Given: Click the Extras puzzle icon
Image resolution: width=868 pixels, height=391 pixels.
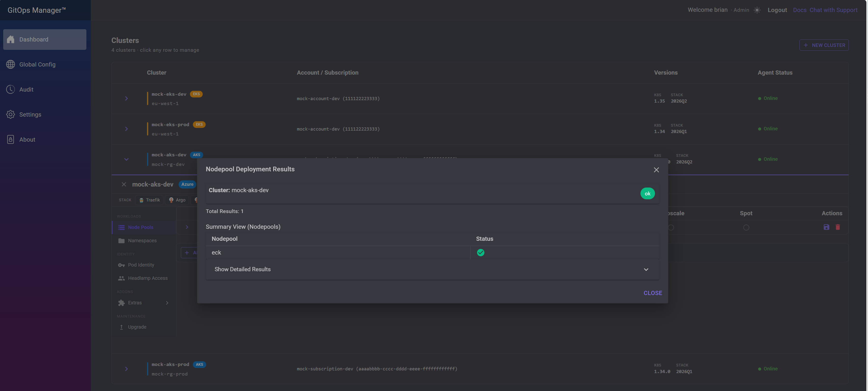Looking at the screenshot, I should click(121, 303).
